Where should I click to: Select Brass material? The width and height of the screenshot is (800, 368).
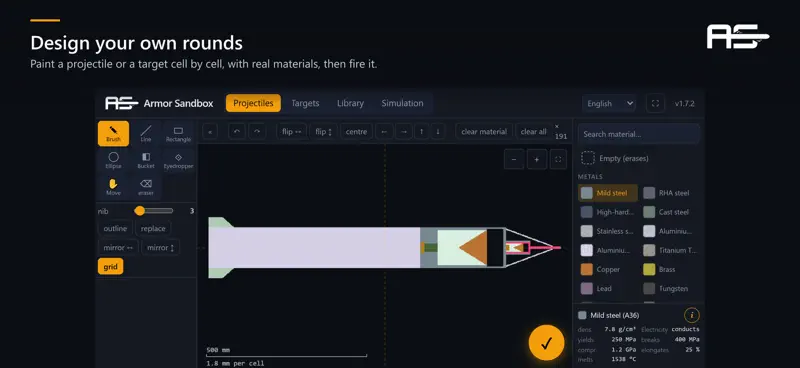coord(669,269)
